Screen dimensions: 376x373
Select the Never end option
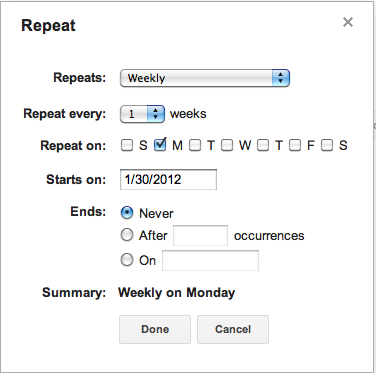pos(127,213)
